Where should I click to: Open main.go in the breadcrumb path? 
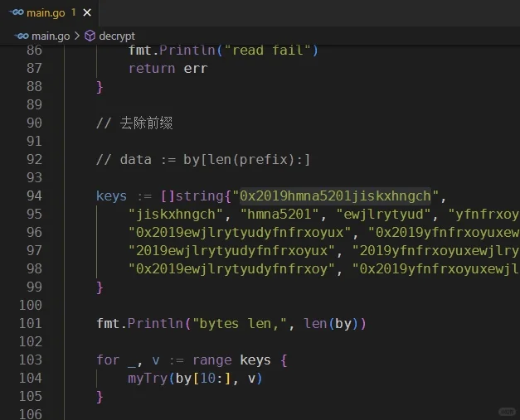click(x=51, y=36)
